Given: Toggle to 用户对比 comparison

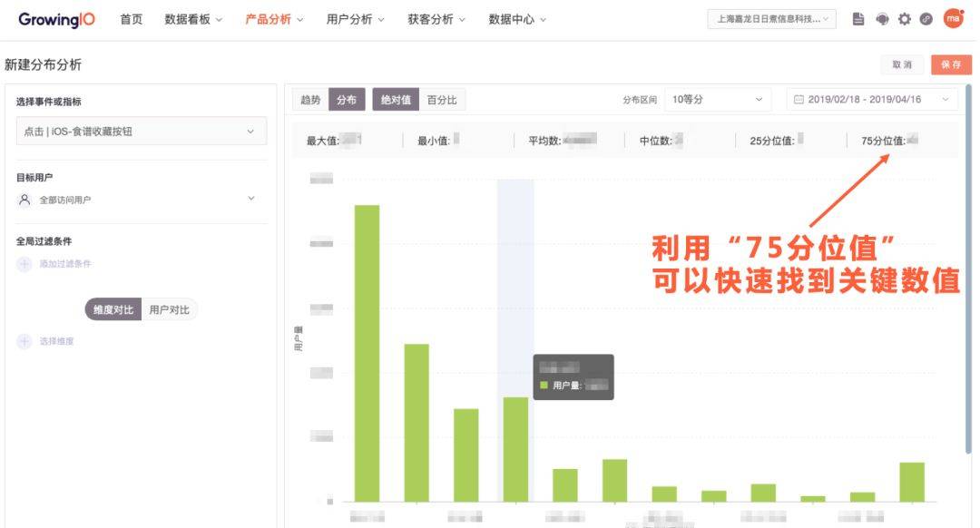Looking at the screenshot, I should click(x=170, y=310).
